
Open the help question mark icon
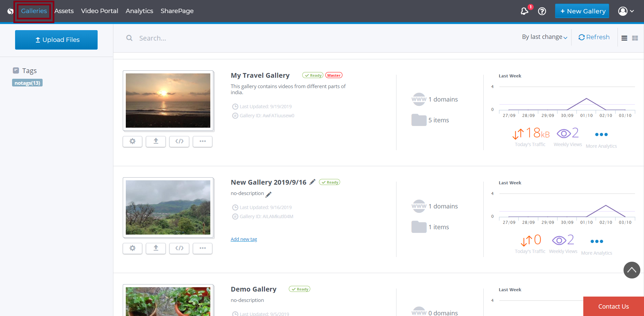542,11
